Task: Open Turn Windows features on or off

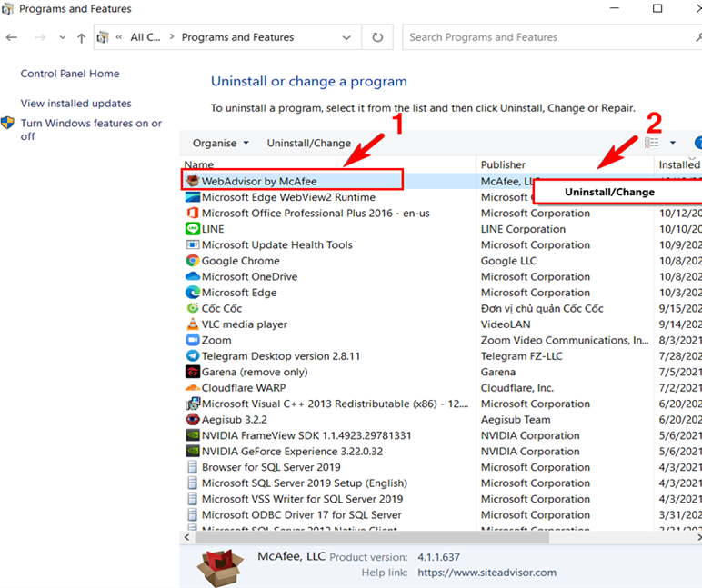Action: point(91,129)
